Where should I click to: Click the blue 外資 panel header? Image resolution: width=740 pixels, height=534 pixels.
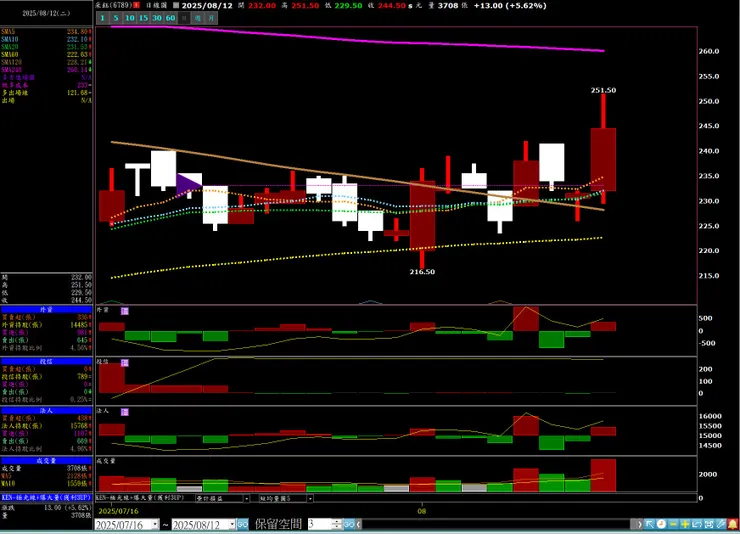(46, 309)
